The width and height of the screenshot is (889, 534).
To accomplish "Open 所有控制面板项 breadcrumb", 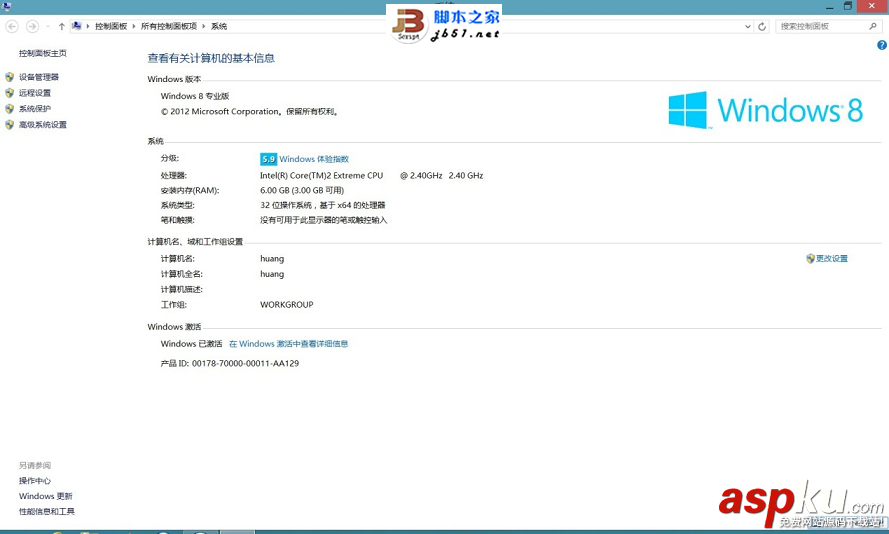I will tap(168, 26).
